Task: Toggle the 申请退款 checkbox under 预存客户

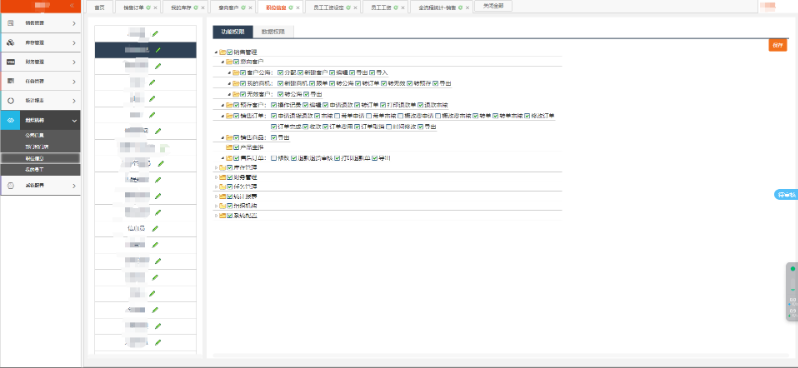Action: 325,105
